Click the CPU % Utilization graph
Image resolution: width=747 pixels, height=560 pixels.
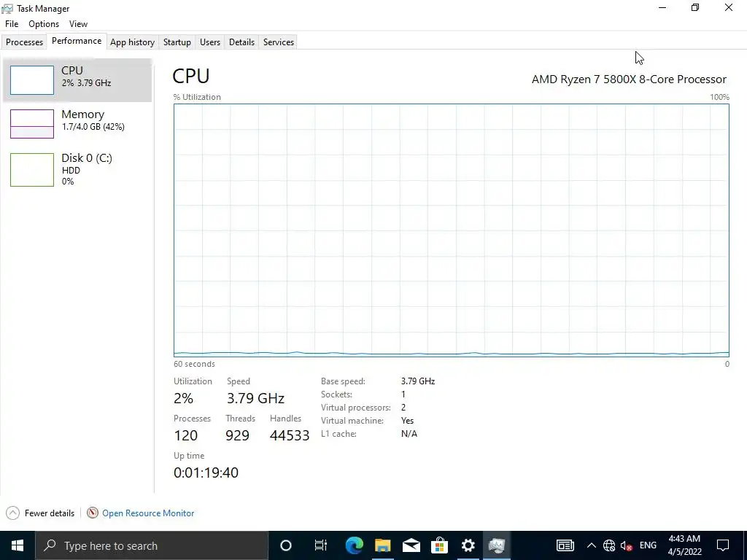tap(451, 230)
